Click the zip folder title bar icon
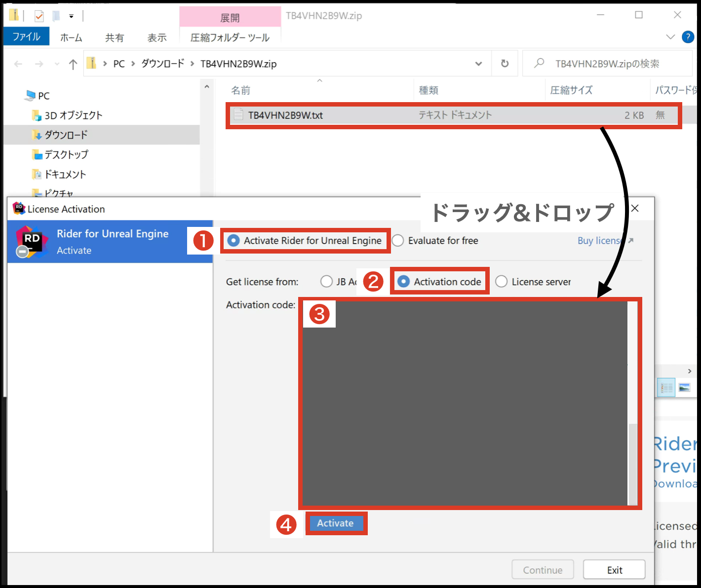 tap(14, 15)
